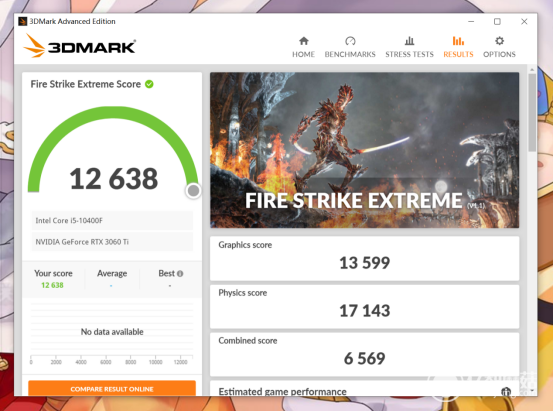The height and width of the screenshot is (412, 554).
Task: Click the Your score value 12 638
Action: point(52,285)
